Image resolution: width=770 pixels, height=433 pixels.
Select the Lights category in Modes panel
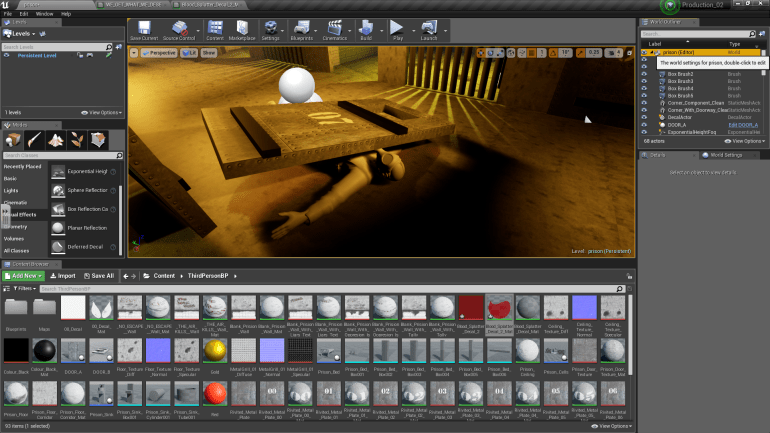[x=11, y=191]
